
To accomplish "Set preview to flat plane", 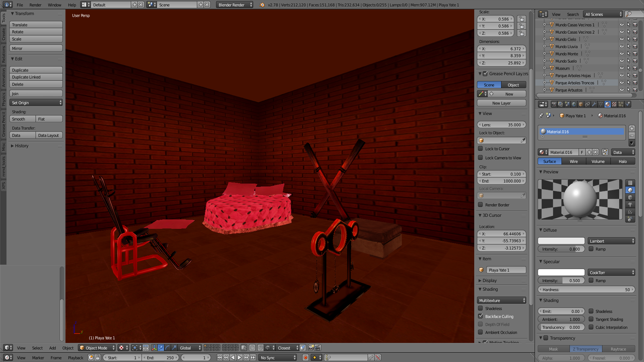I will pyautogui.click(x=630, y=183).
